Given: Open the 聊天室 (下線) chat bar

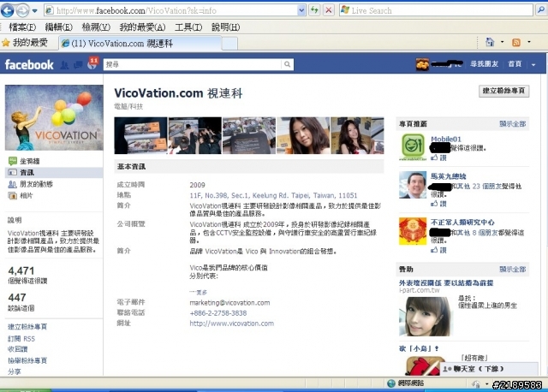Looking at the screenshot, I should (489, 369).
